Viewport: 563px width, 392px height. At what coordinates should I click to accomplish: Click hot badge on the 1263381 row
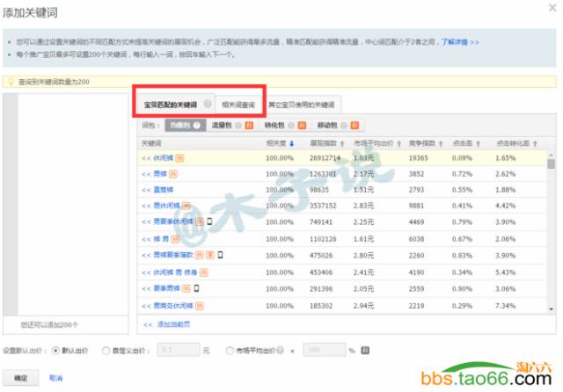tap(173, 174)
